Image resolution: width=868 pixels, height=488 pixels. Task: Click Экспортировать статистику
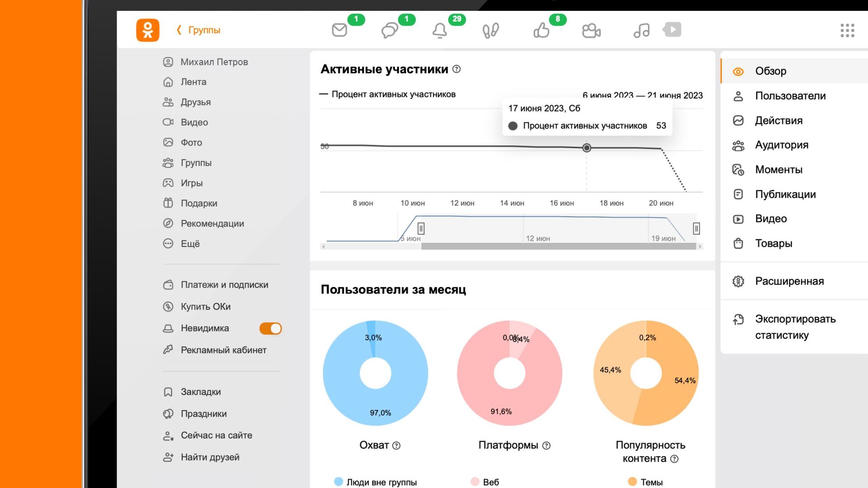(794, 327)
